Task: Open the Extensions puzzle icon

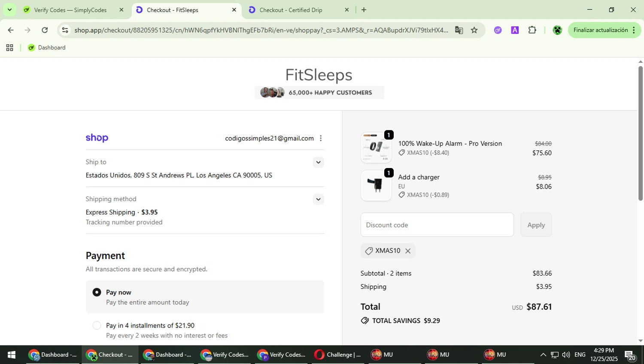Action: coord(532,30)
